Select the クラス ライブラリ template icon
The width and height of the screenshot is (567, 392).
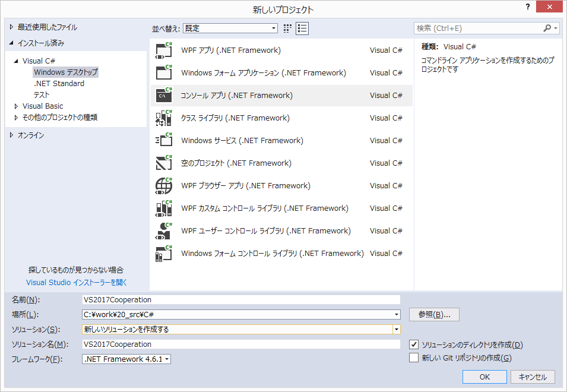click(x=164, y=118)
